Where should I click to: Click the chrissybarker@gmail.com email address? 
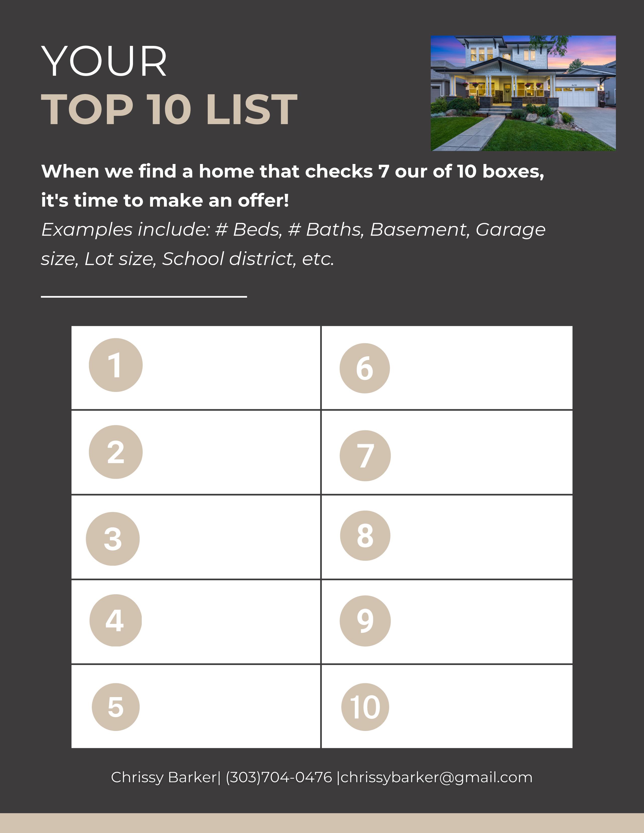(436, 777)
